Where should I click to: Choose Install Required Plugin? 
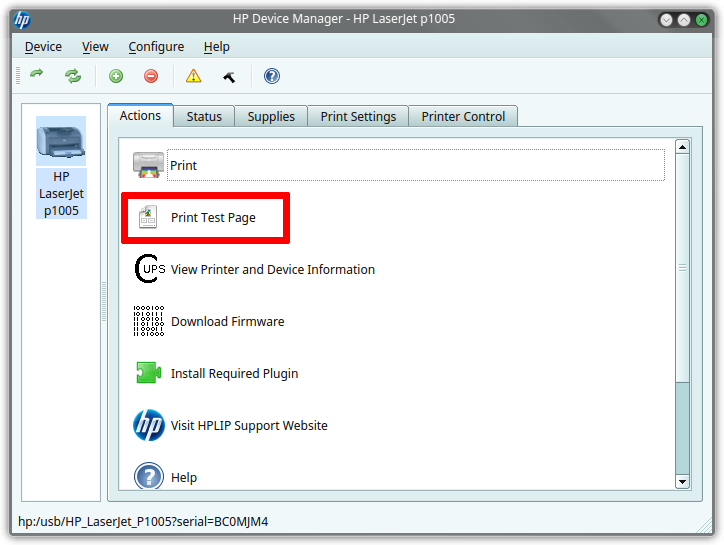coord(235,373)
